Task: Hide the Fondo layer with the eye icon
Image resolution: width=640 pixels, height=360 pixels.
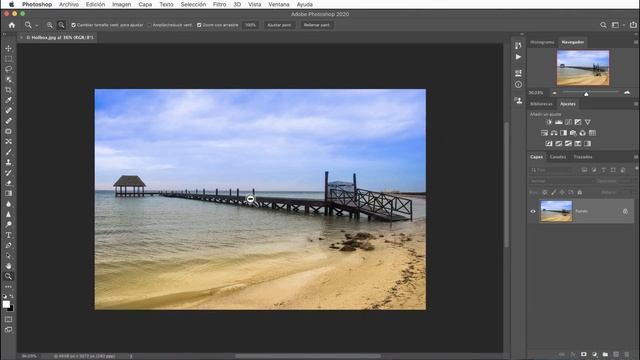Action: click(533, 211)
